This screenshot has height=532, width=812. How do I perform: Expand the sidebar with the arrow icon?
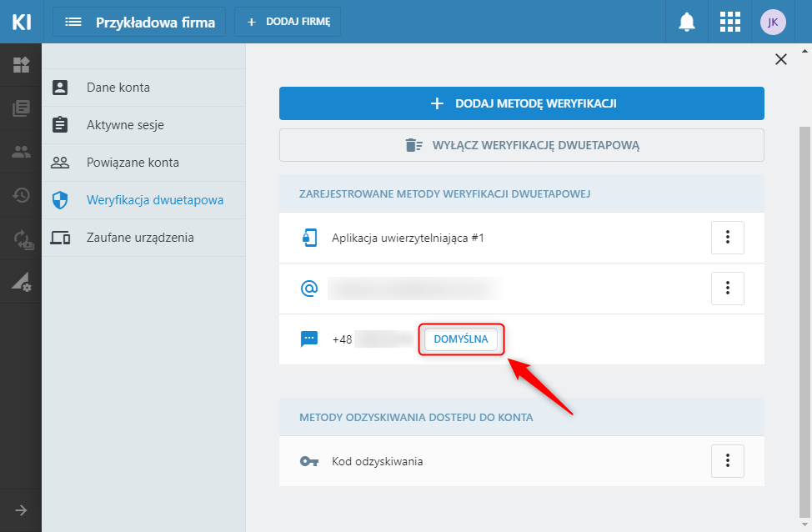point(21,511)
